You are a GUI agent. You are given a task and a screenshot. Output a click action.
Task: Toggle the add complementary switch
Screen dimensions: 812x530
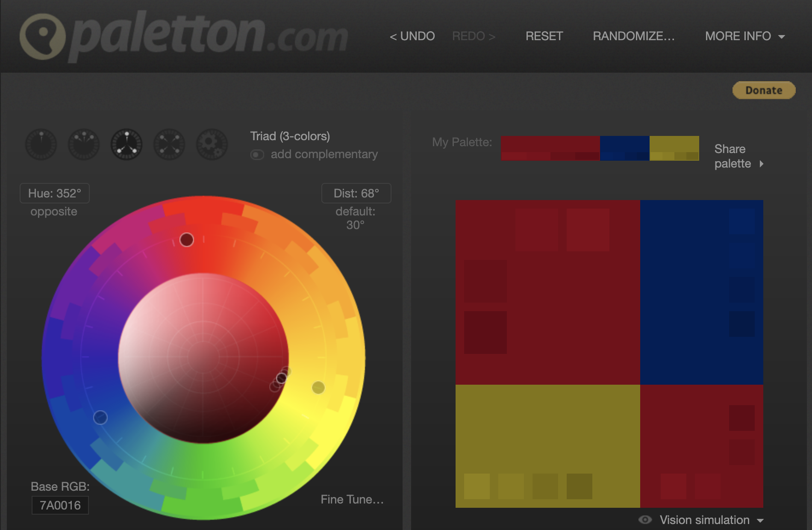(257, 154)
